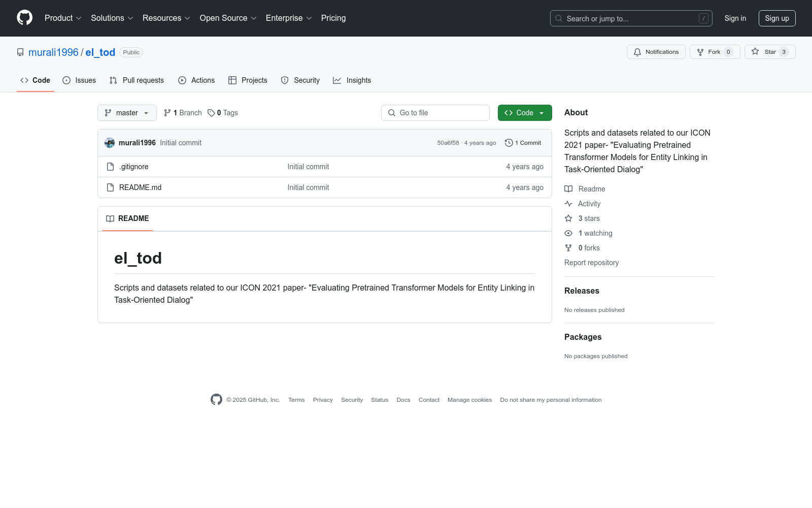Click the footer GitHub logo icon

[x=216, y=400]
